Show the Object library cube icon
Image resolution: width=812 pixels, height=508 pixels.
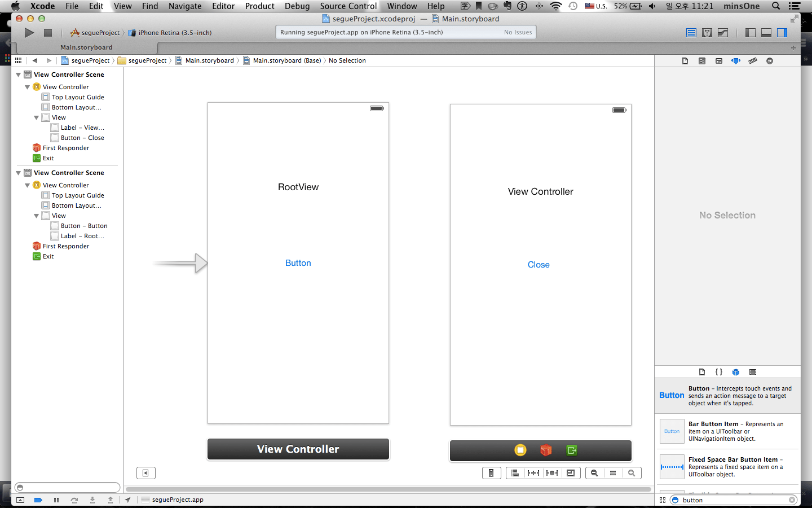[736, 372]
